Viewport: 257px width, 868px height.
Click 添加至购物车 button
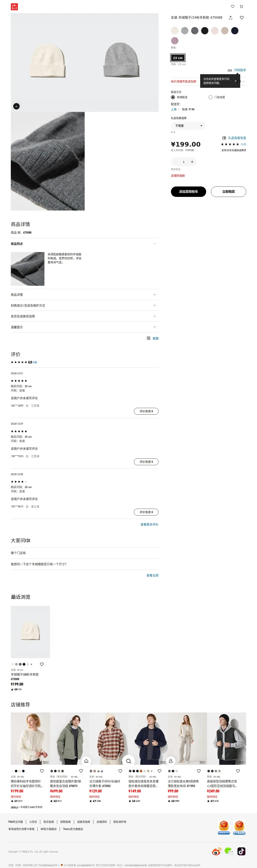(188, 191)
